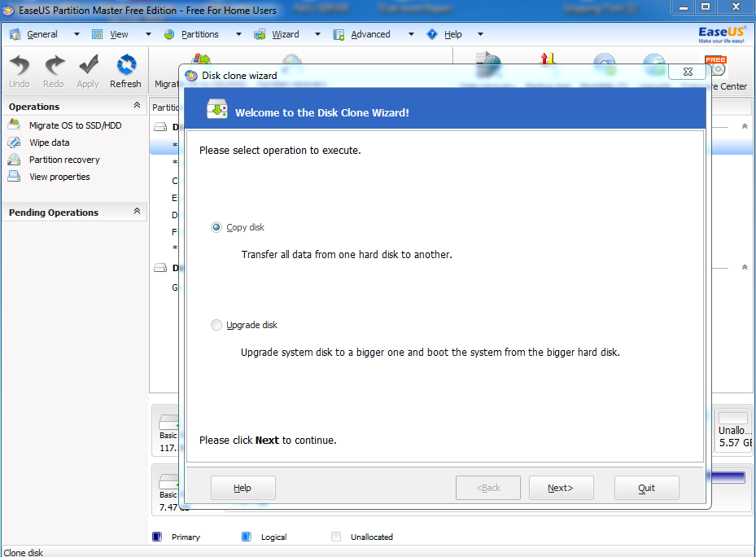The image size is (756, 557).
Task: Open the Partitions menu dropdown arrow
Action: coord(238,34)
